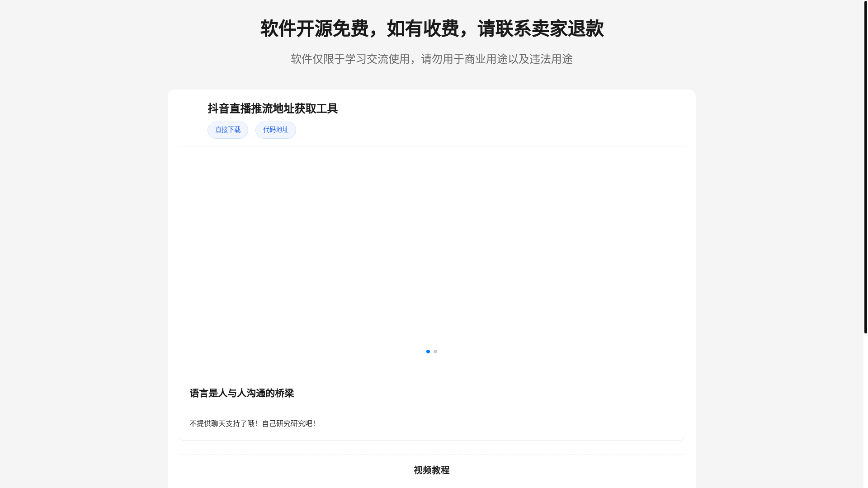Open the 代码地址 source code link
The image size is (868, 488).
[x=276, y=130]
